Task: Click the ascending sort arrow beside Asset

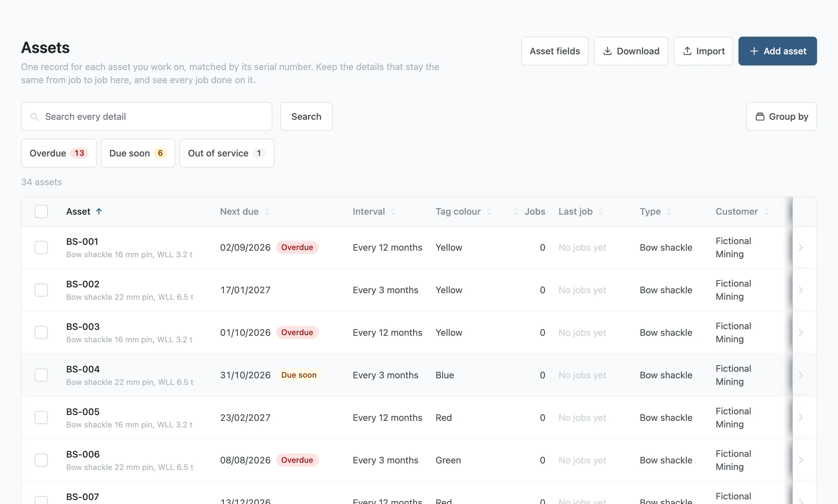Action: [x=99, y=212]
